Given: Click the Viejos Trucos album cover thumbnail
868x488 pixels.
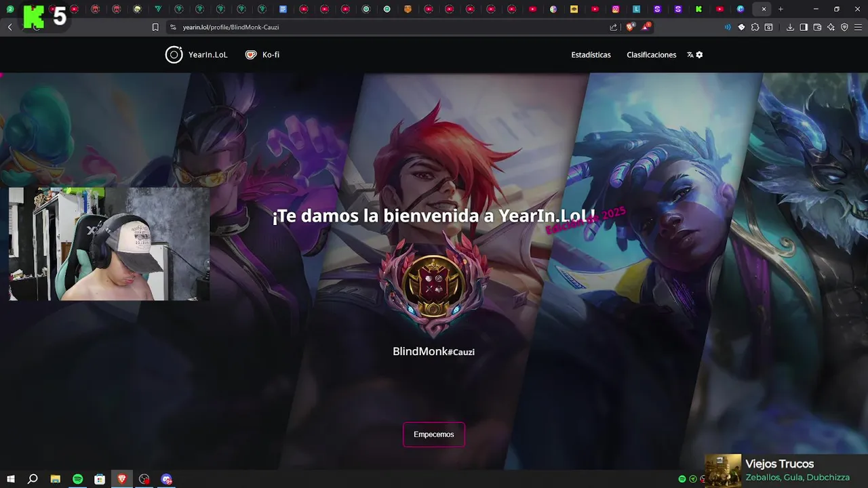Looking at the screenshot, I should click(x=723, y=470).
